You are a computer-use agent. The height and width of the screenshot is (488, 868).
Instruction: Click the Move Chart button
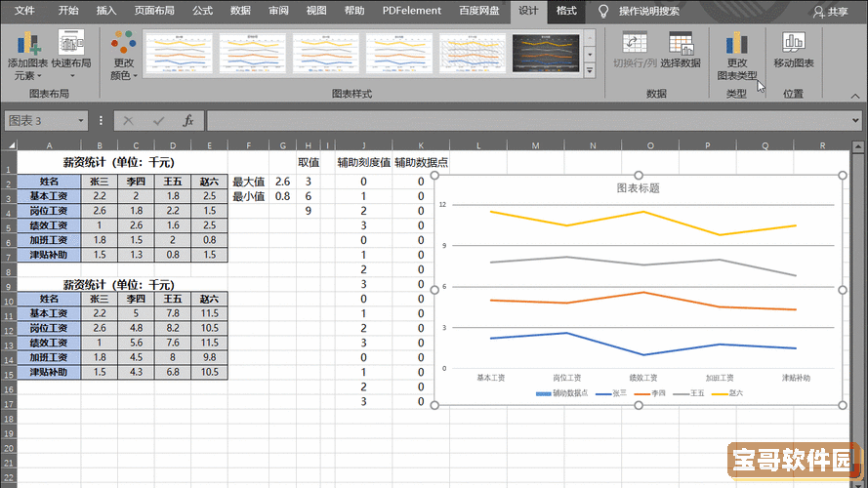pyautogui.click(x=793, y=50)
